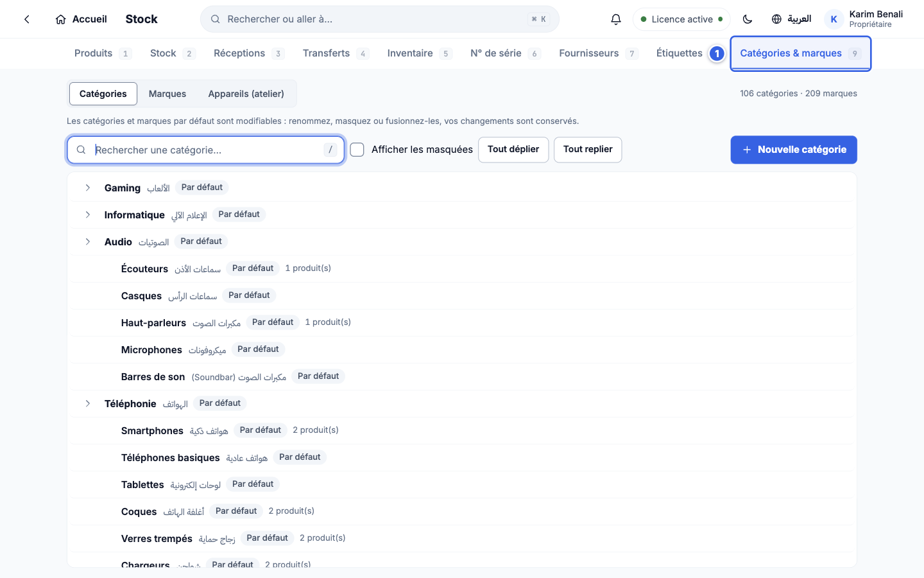924x578 pixels.
Task: Expand the Gaming category chevron
Action: pyautogui.click(x=88, y=188)
